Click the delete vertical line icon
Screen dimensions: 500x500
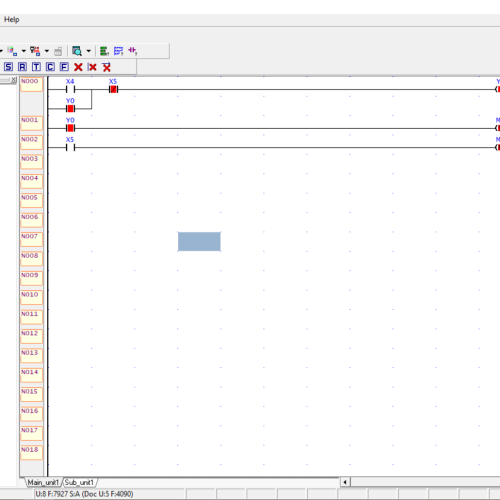92,67
